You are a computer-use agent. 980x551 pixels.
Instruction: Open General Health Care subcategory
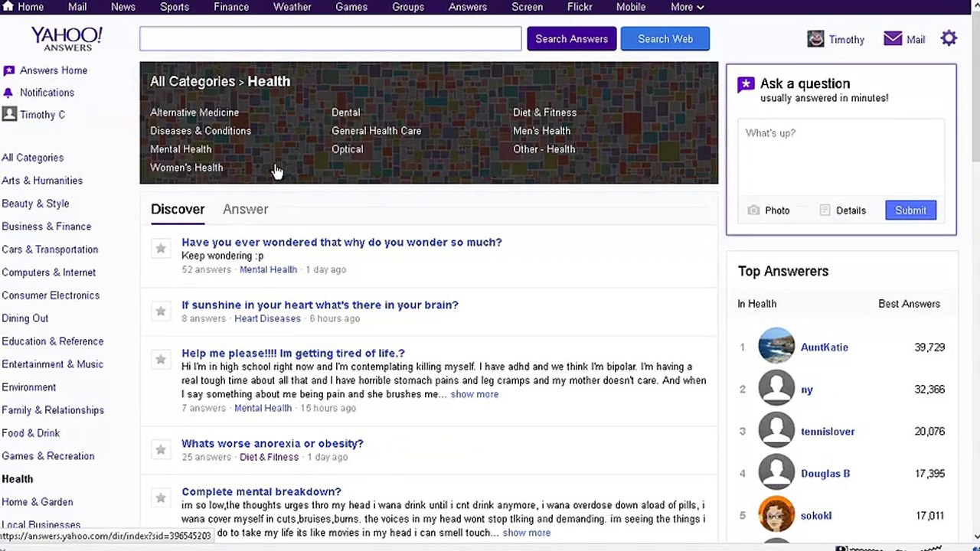tap(377, 131)
